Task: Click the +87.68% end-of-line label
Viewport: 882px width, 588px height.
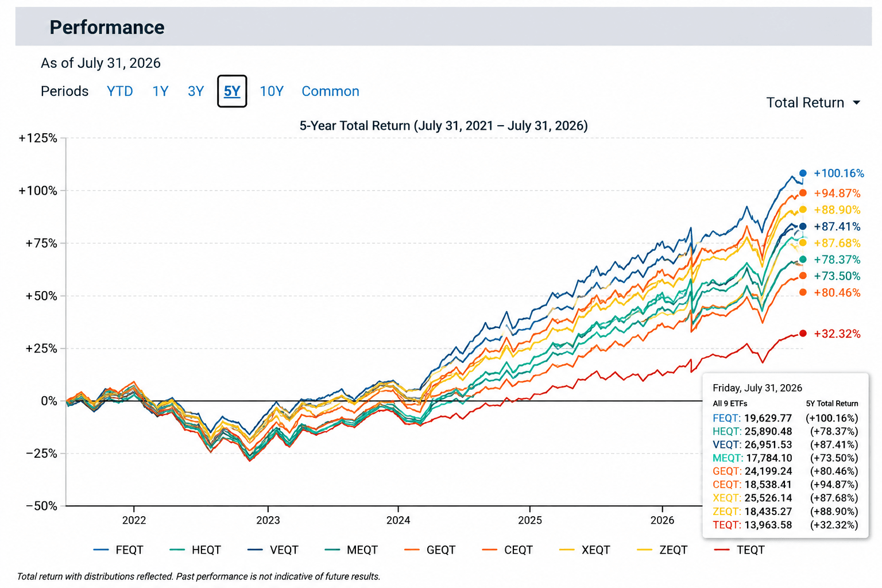Action: point(837,243)
